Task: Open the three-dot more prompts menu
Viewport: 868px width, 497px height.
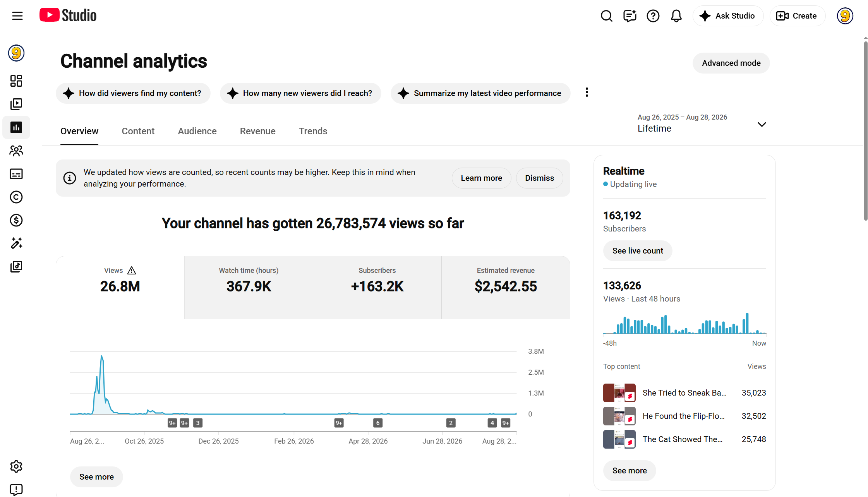Action: tap(587, 92)
